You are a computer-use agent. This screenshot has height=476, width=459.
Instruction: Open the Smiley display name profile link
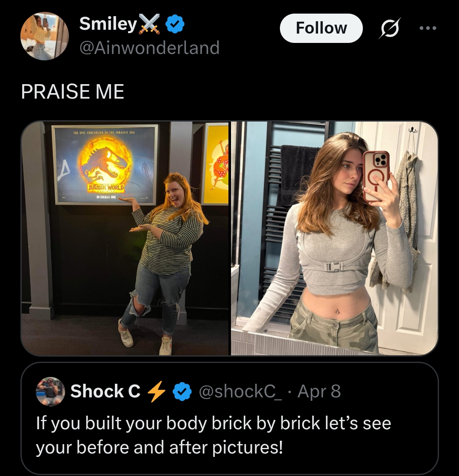pos(107,24)
